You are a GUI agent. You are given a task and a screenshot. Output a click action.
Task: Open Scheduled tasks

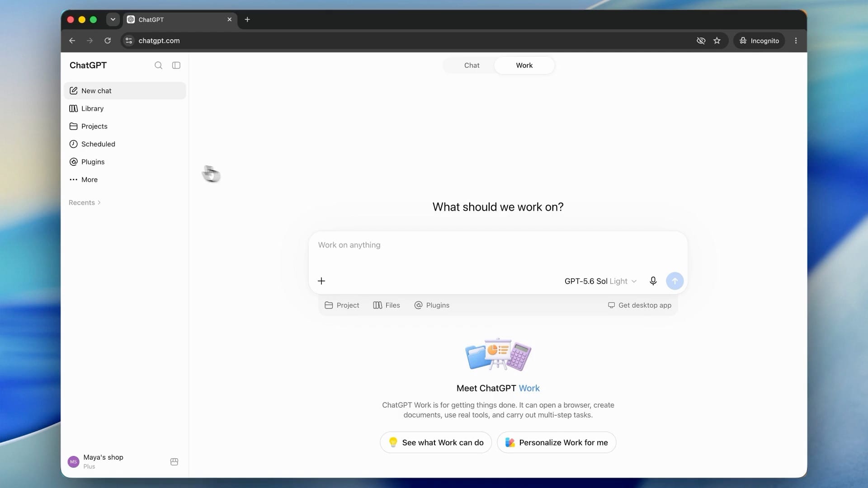(125, 144)
